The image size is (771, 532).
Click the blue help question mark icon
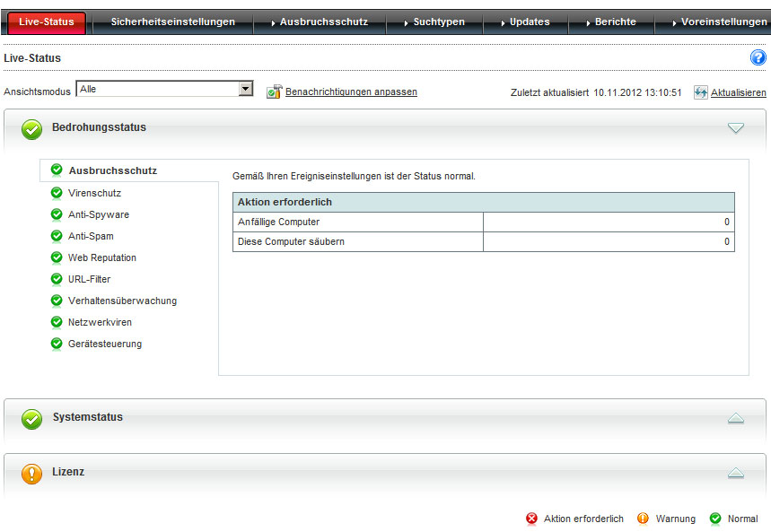point(758,58)
